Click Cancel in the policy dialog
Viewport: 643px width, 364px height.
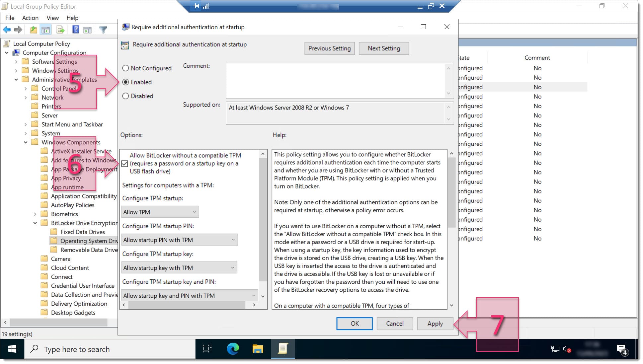coord(395,324)
